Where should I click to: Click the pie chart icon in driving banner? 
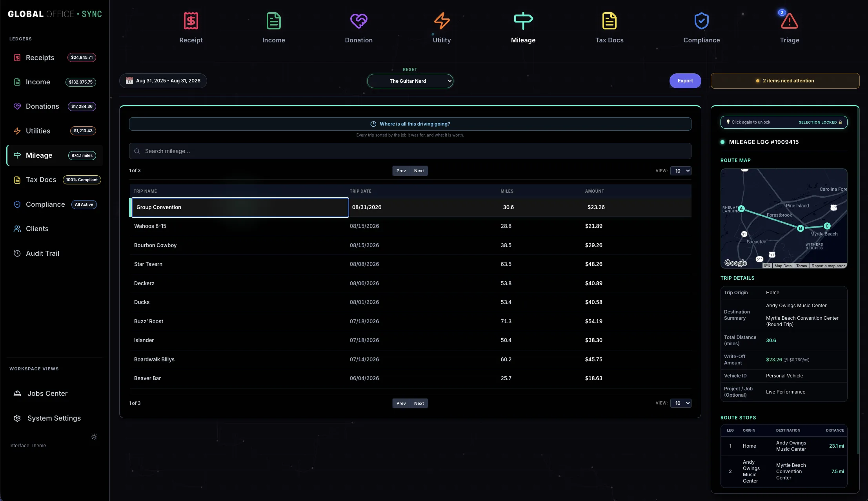pyautogui.click(x=373, y=124)
